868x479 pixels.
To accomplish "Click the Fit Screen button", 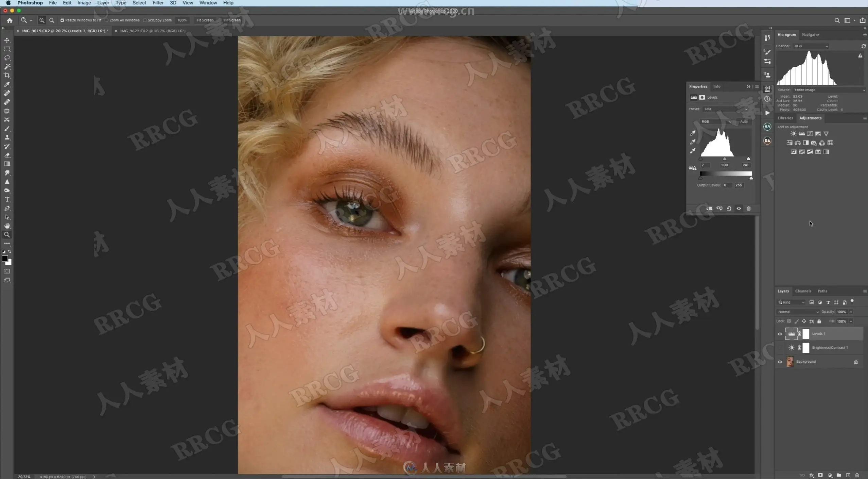I will pyautogui.click(x=205, y=20).
